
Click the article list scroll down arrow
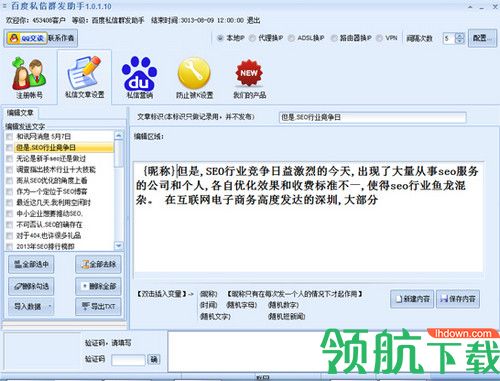(x=119, y=246)
